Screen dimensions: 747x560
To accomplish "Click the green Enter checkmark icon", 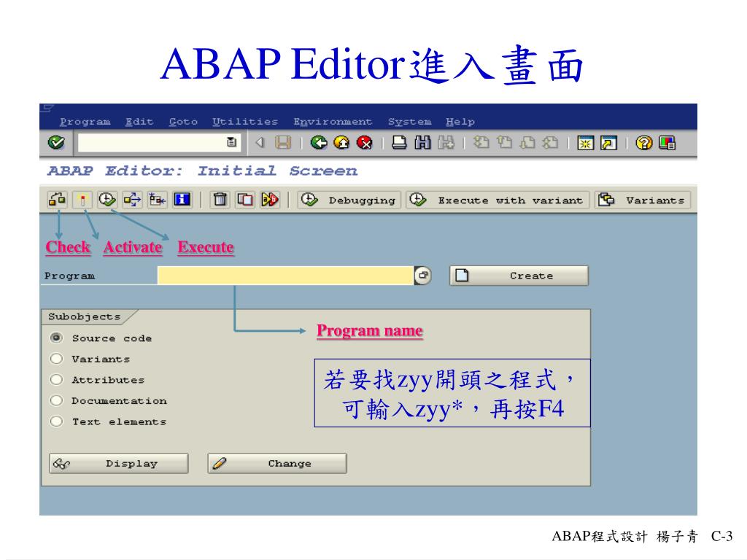I will click(x=56, y=142).
